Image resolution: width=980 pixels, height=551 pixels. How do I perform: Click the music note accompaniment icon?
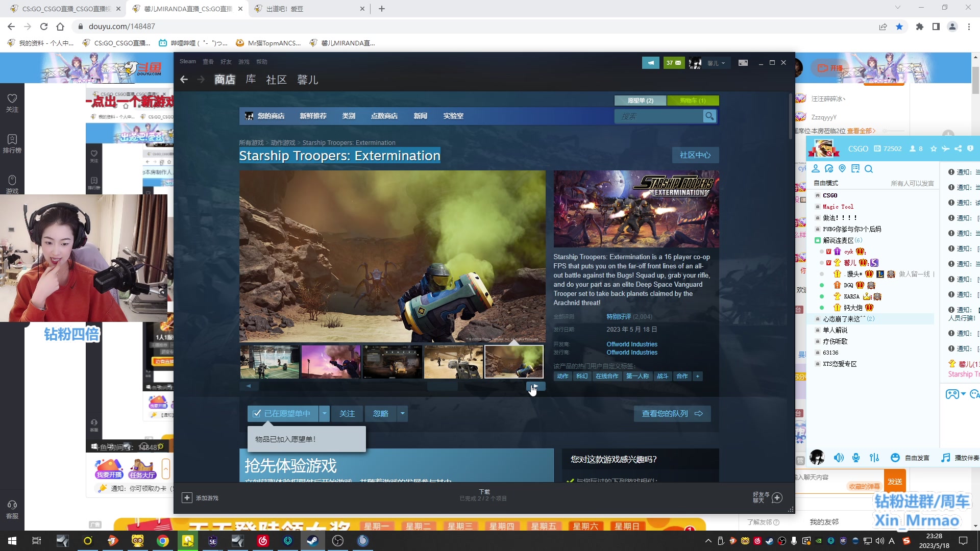coord(946,458)
